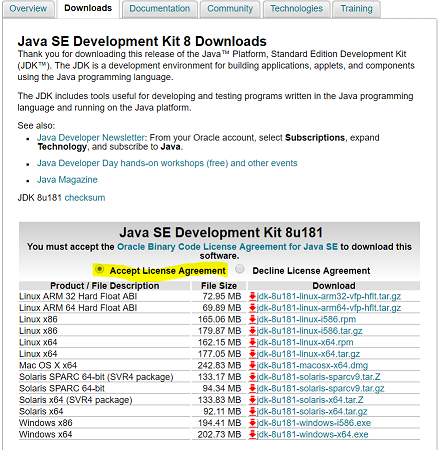This screenshot has height=450, width=440.
Task: Open Java Developer Day hands-on workshops link
Action: tap(167, 163)
